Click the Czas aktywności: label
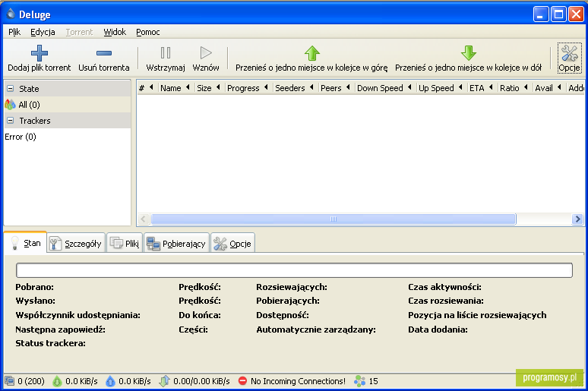 (444, 287)
